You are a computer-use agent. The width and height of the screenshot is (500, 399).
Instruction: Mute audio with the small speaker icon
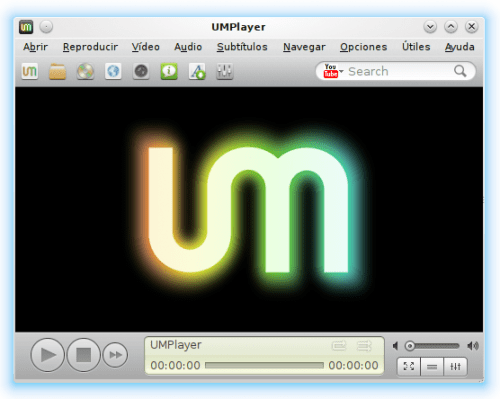[396, 346]
